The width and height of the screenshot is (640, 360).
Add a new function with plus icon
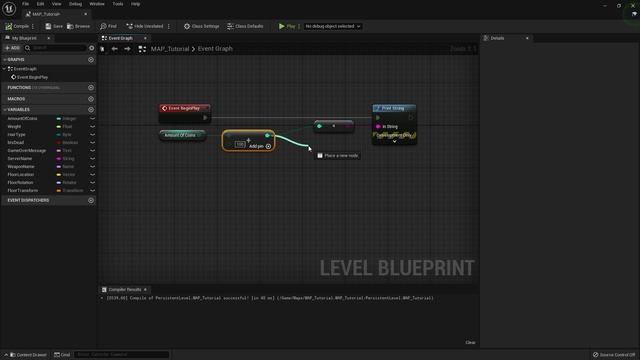[91, 87]
